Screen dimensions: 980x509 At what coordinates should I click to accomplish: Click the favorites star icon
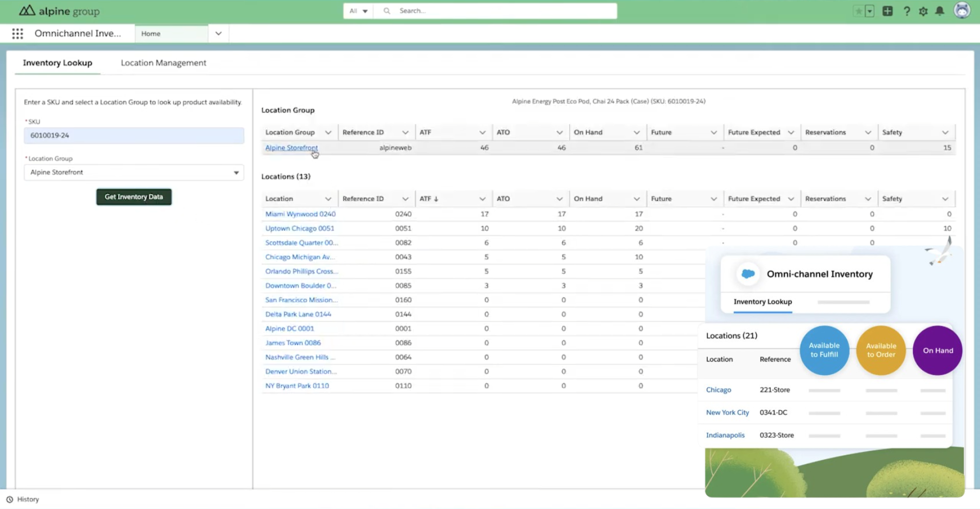pyautogui.click(x=858, y=11)
